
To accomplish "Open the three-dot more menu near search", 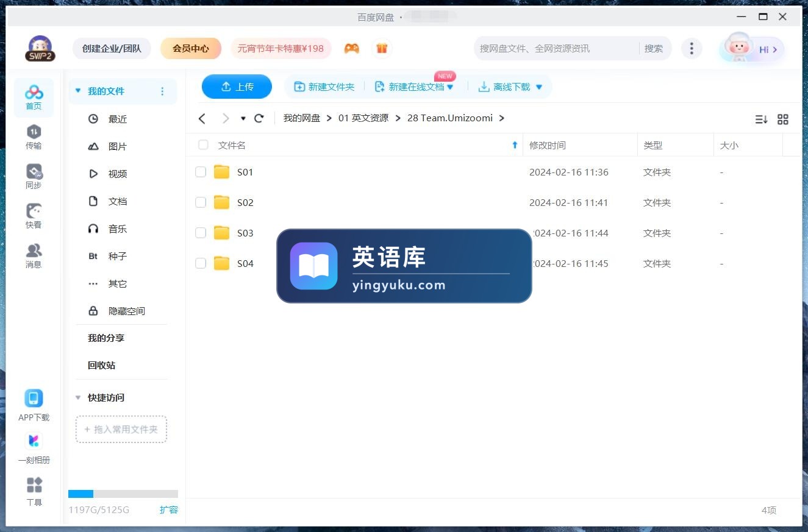I will 691,48.
